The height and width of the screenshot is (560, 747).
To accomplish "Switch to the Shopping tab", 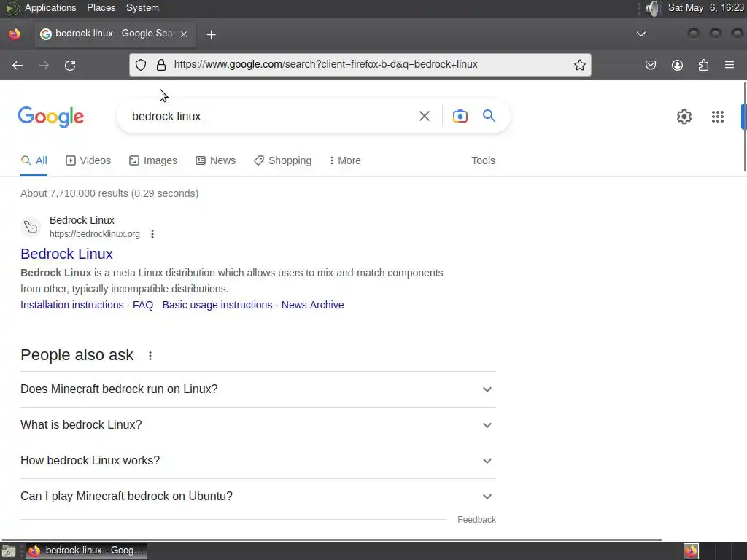I will pos(282,160).
